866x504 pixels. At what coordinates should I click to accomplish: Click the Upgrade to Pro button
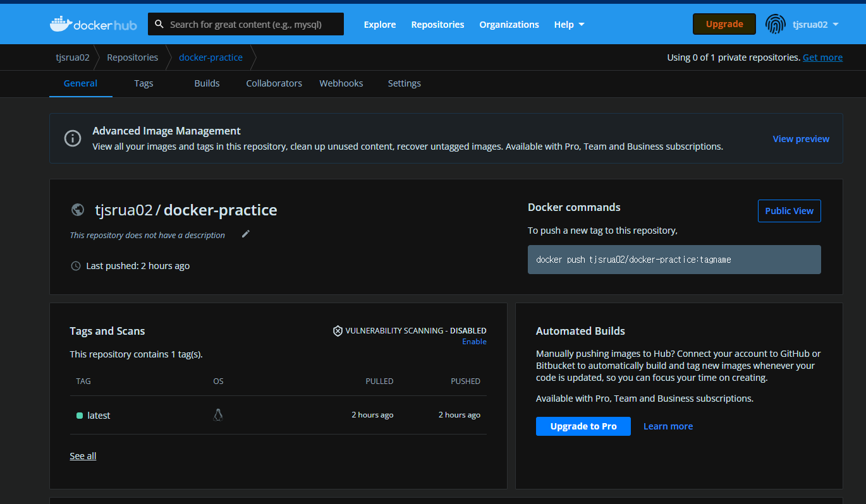[583, 426]
